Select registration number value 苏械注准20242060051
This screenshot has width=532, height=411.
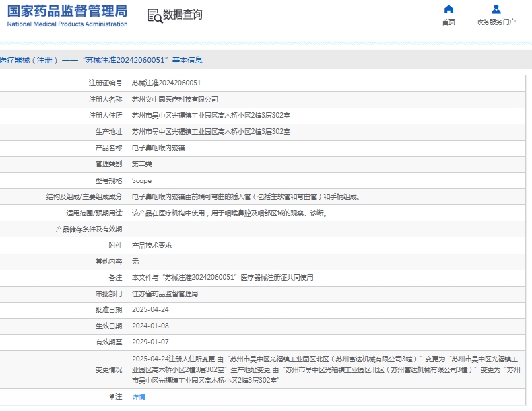[166, 83]
